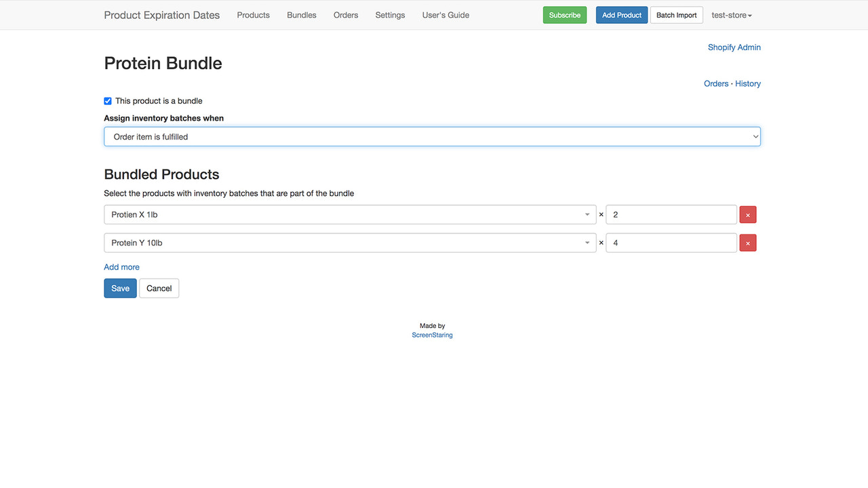
Task: Open the 'Assign inventory batches when' dropdown
Action: [x=432, y=136]
